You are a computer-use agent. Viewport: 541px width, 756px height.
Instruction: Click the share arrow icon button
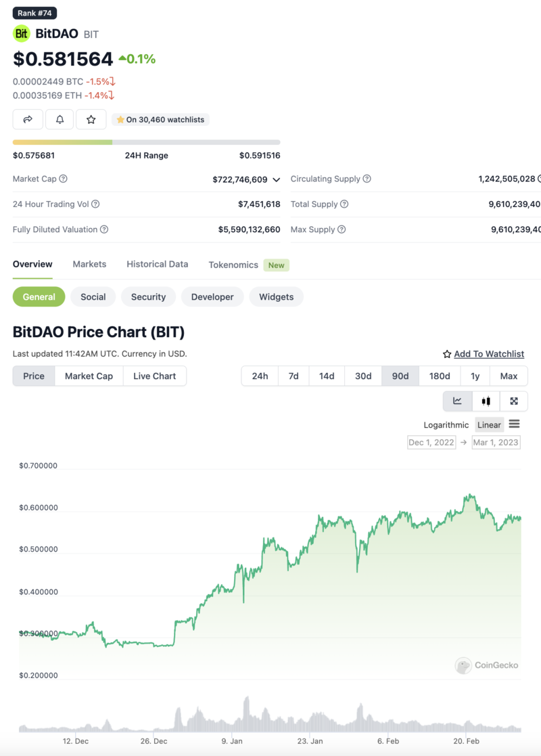28,119
